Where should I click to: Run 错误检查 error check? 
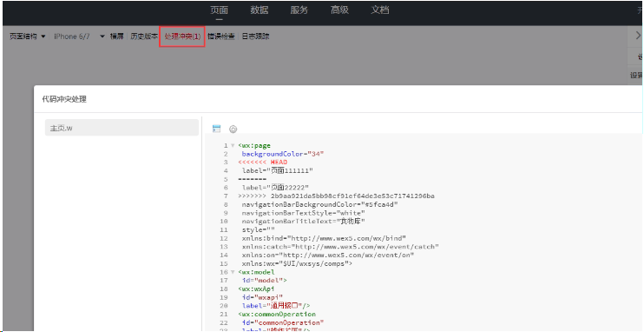(x=221, y=37)
